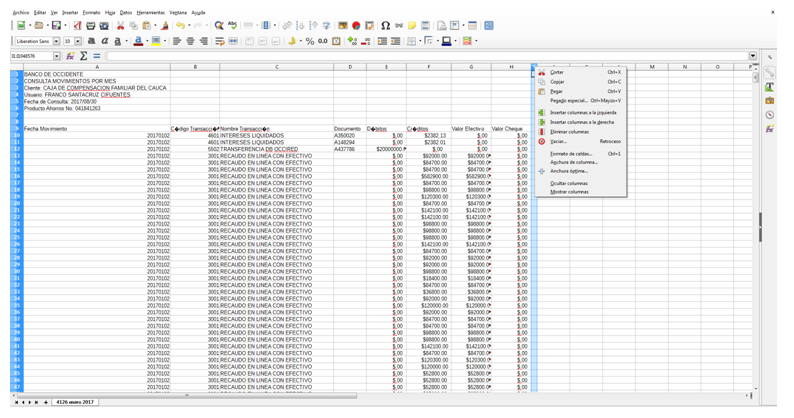Toggle the Bold formatting button
This screenshot has width=794, height=418.
point(91,41)
